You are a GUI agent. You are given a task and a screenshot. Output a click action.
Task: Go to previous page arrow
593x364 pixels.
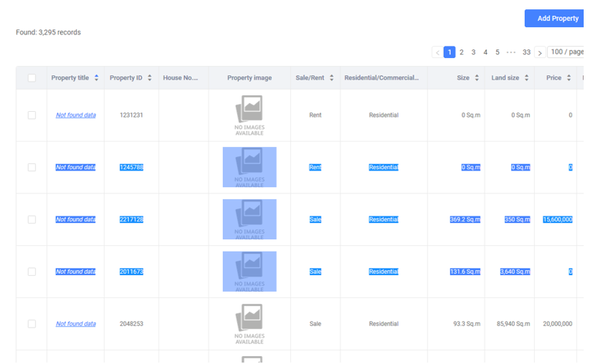437,52
